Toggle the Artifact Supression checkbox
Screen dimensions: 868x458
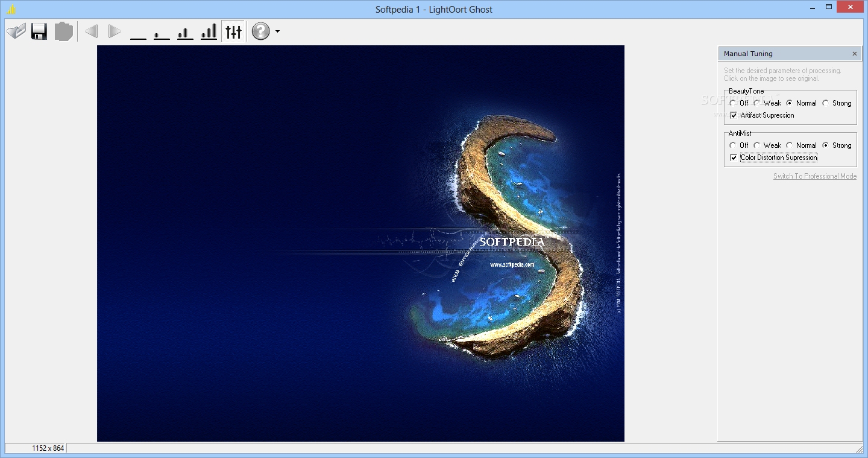tap(762, 115)
